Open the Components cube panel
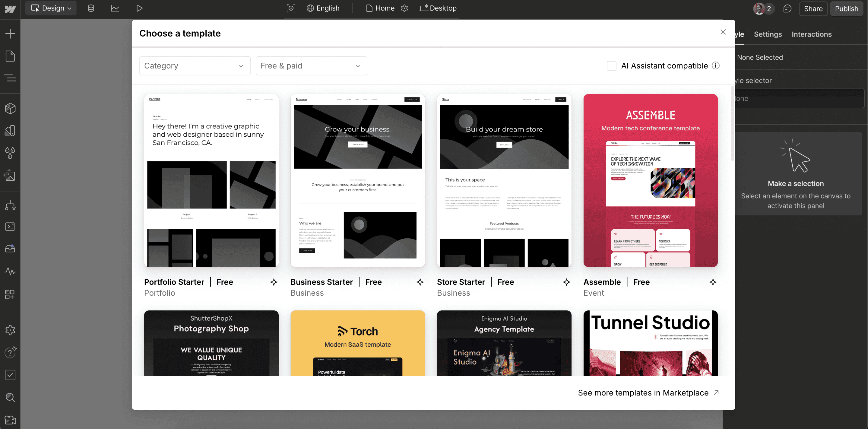The width and height of the screenshot is (868, 429). click(10, 109)
